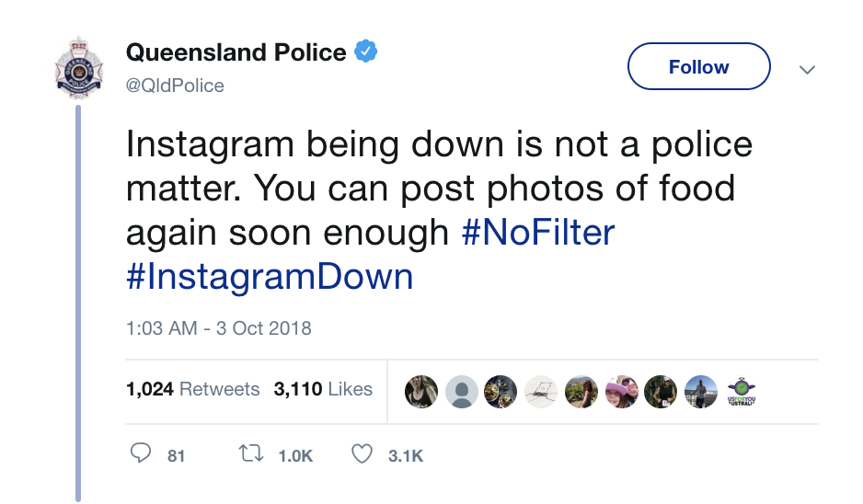
Task: Select the liker avatar with pink hat
Action: pyautogui.click(x=621, y=391)
